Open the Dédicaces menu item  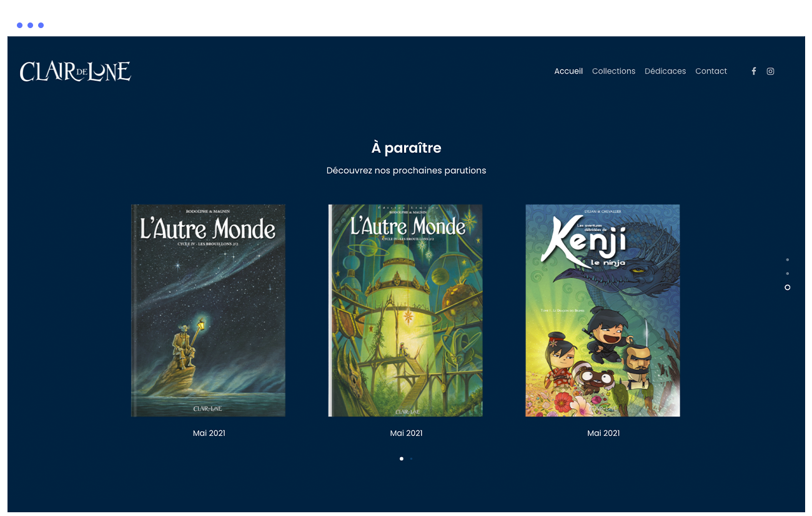pyautogui.click(x=665, y=71)
